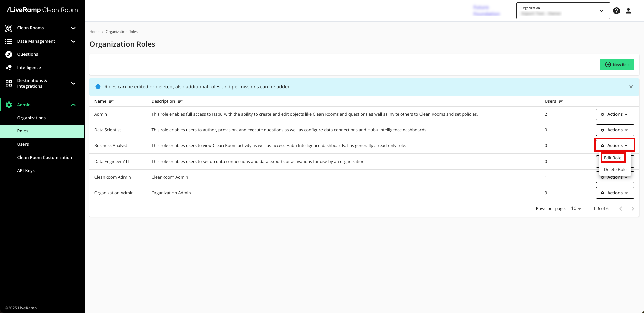Click the blurred link near Organization selector

pos(486,11)
